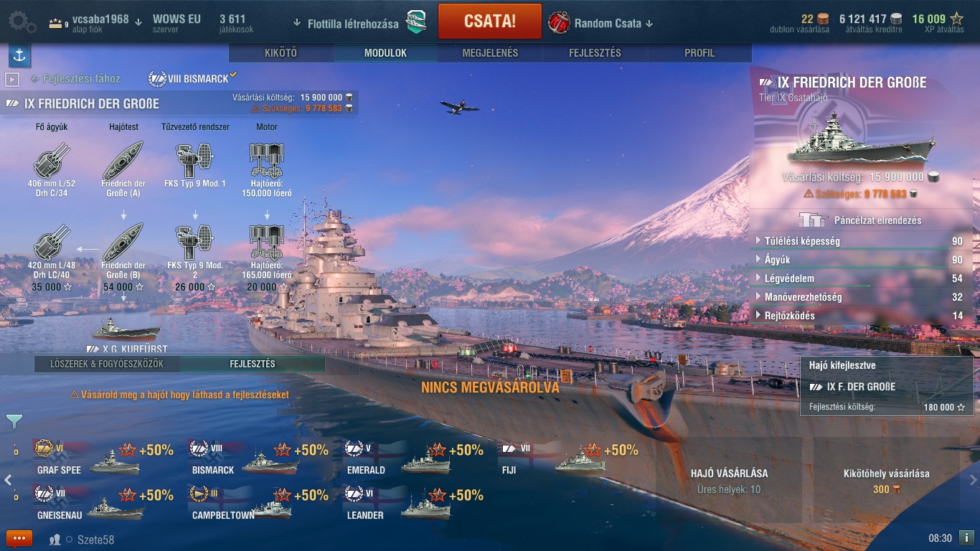Switch to the MEGJELENÉS tab
The height and width of the screenshot is (551, 980).
490,53
